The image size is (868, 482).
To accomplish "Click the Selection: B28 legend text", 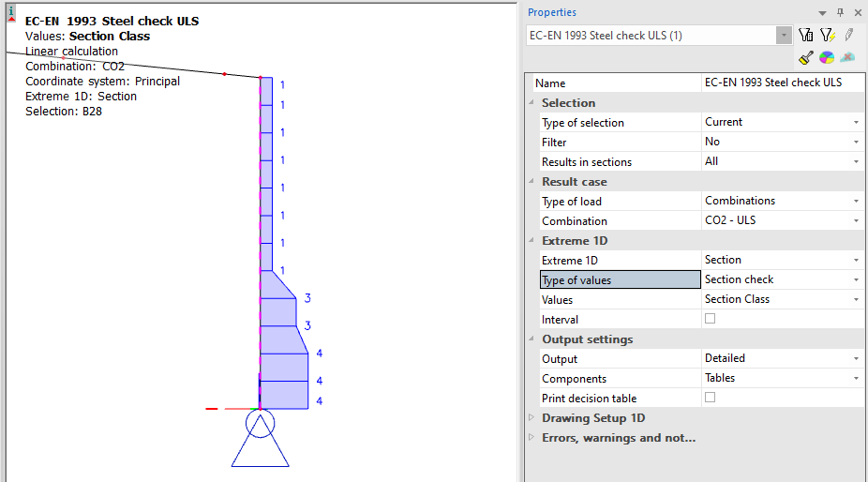I will [64, 112].
